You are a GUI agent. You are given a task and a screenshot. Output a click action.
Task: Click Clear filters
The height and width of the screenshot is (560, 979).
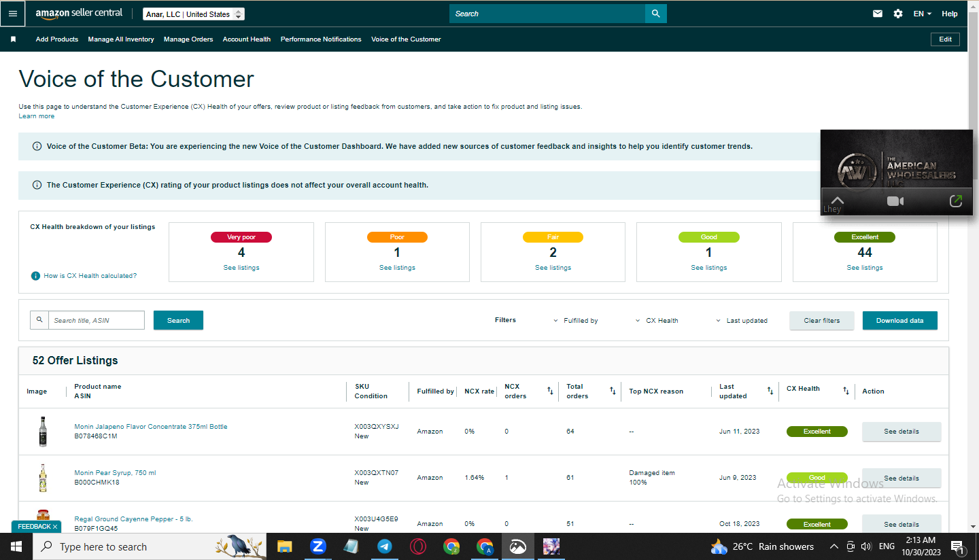coord(822,321)
